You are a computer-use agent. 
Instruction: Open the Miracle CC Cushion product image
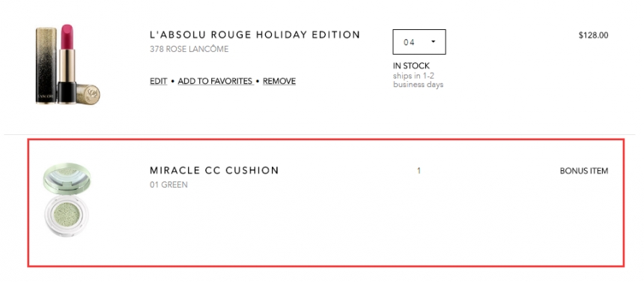[x=67, y=199]
